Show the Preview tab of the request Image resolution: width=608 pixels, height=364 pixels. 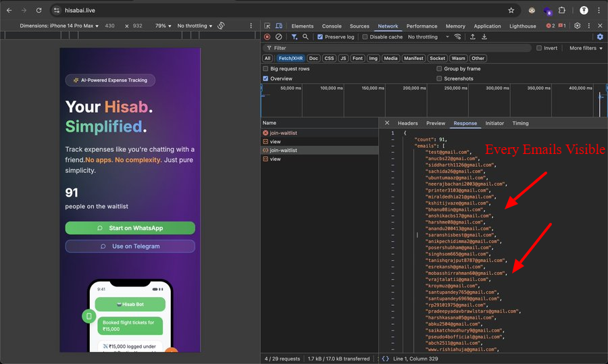click(x=436, y=124)
